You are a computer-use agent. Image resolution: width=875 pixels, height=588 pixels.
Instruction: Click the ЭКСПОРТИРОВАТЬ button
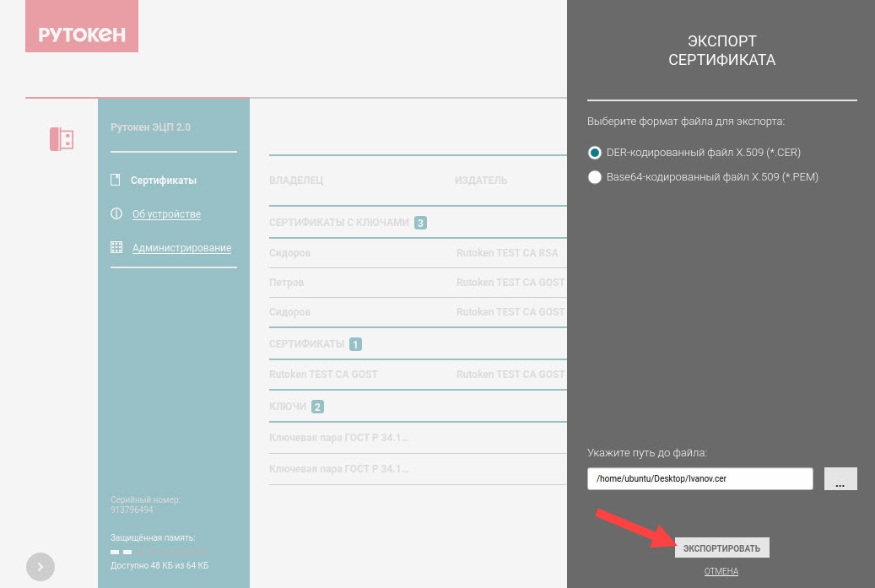tap(721, 548)
